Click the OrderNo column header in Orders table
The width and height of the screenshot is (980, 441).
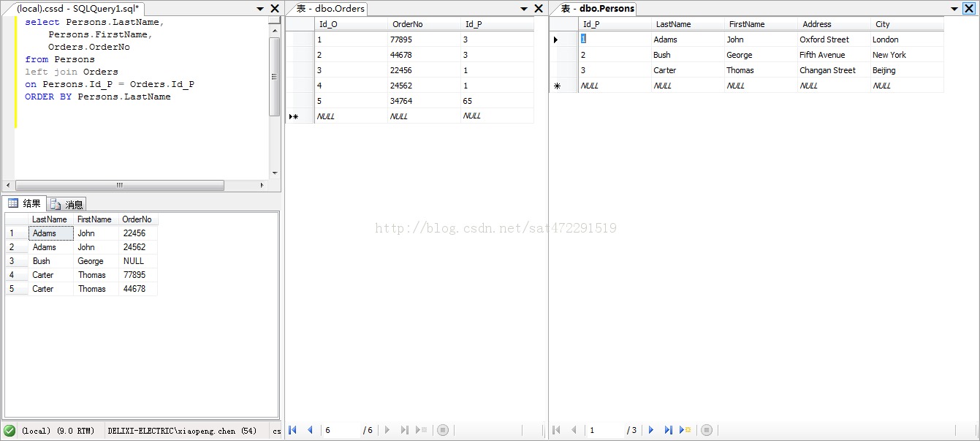click(424, 24)
